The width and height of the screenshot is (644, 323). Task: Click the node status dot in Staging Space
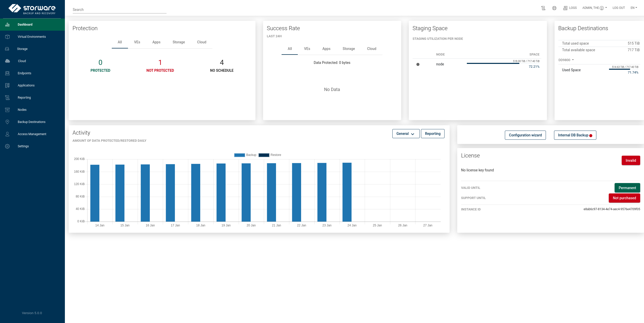click(418, 64)
